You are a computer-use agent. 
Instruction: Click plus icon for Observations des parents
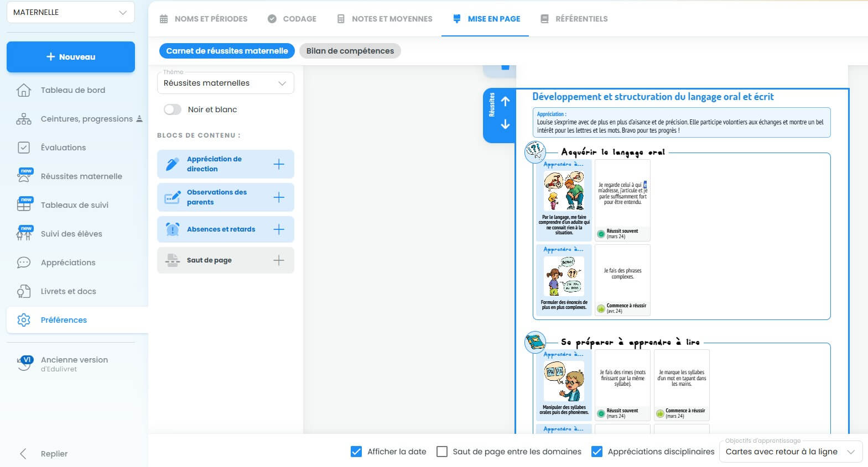pos(279,197)
